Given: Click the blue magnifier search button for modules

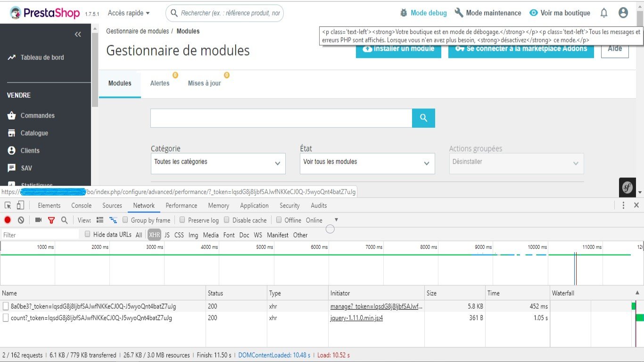Looking at the screenshot, I should (423, 118).
